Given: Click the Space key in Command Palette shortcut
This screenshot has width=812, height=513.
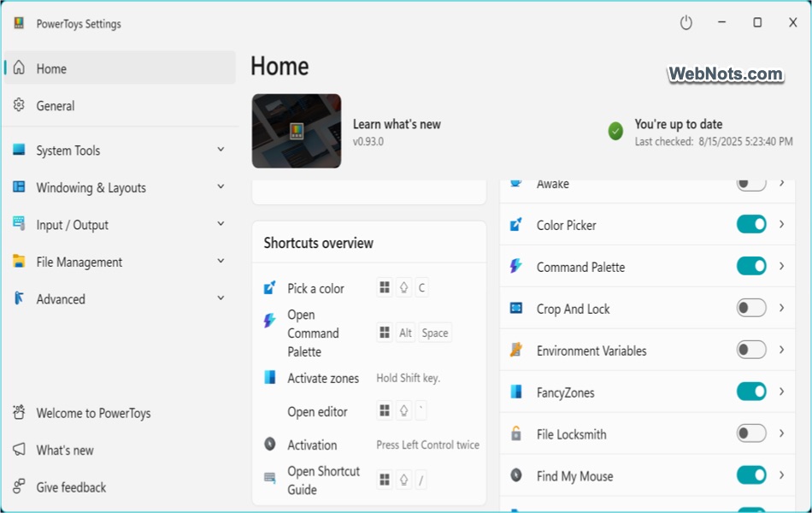Looking at the screenshot, I should (x=435, y=333).
